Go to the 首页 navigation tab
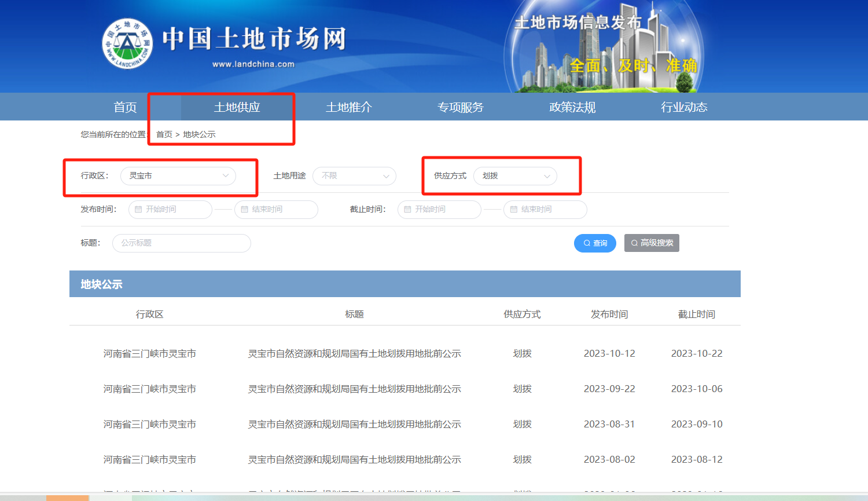 [x=125, y=107]
